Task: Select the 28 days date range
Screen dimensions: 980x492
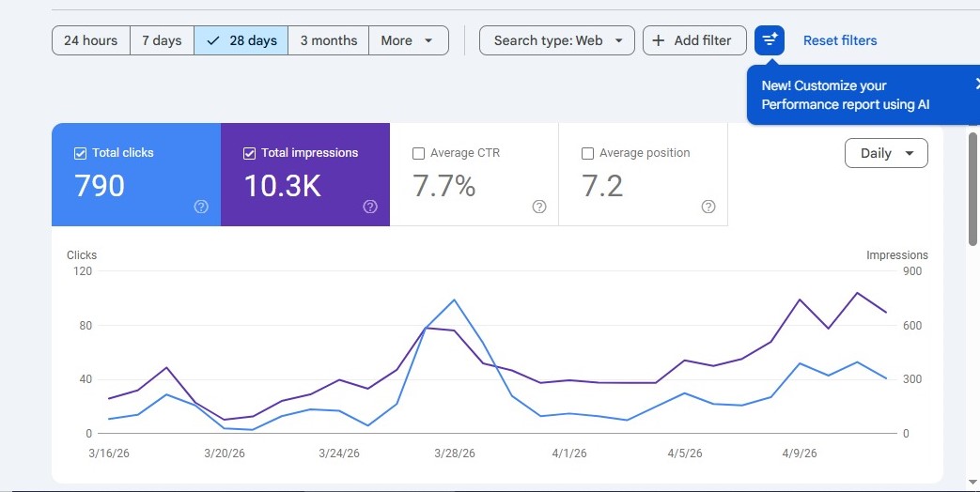Action: tap(241, 40)
